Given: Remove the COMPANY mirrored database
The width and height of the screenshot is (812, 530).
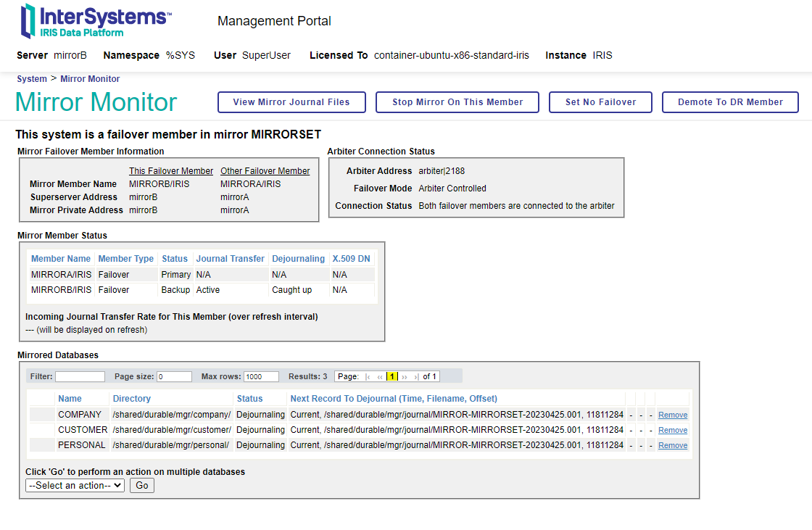Looking at the screenshot, I should pos(673,415).
